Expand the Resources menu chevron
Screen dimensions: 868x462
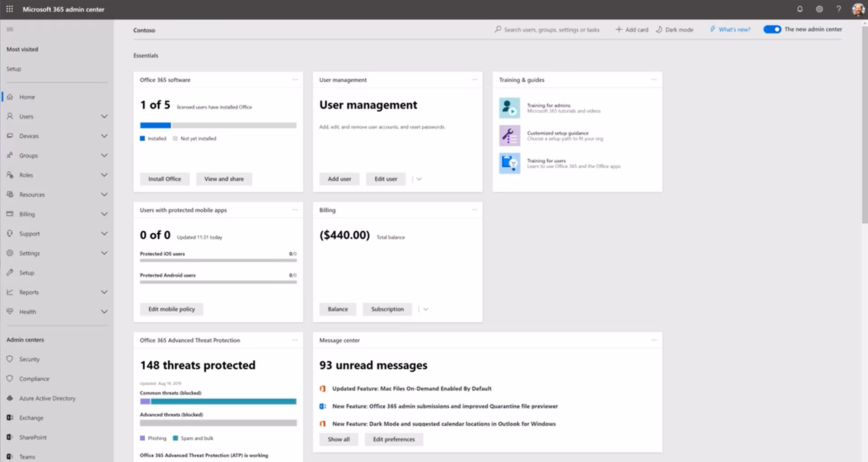click(x=104, y=194)
